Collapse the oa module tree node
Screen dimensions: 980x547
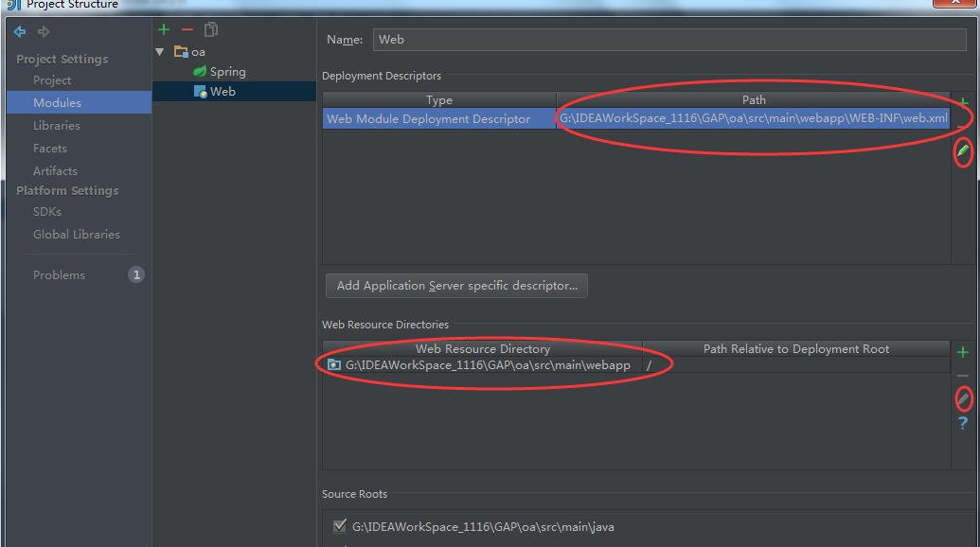pyautogui.click(x=160, y=52)
